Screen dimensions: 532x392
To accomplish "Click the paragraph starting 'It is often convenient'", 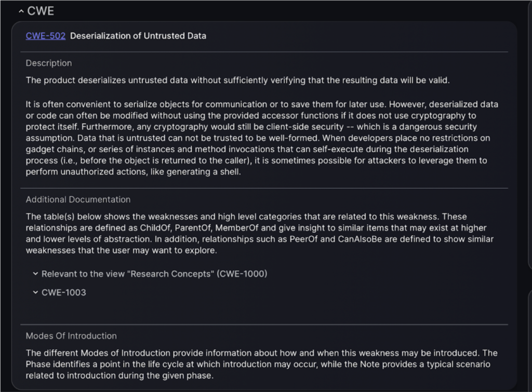I will (x=262, y=138).
